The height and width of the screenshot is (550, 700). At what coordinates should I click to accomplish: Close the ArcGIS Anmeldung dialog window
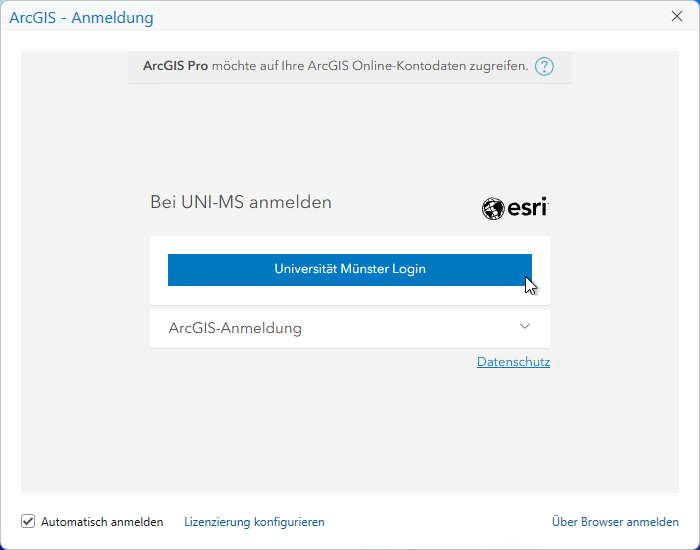pos(677,17)
